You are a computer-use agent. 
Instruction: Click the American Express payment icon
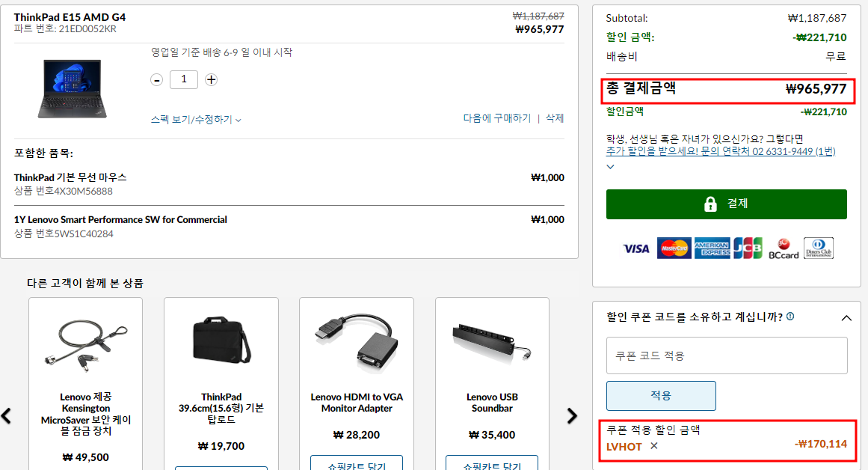(x=712, y=248)
